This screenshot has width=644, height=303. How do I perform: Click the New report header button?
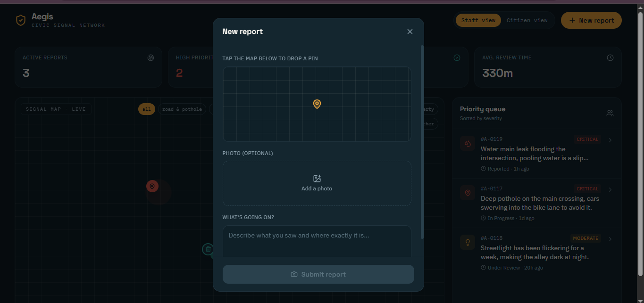click(591, 20)
